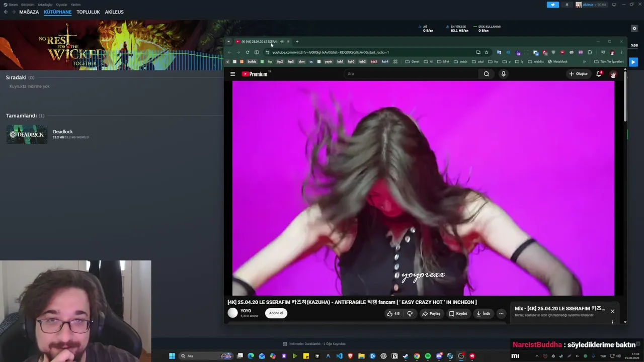Viewport: 644px width, 362px height.
Task: Open the Windows Start menu
Action: (172, 356)
